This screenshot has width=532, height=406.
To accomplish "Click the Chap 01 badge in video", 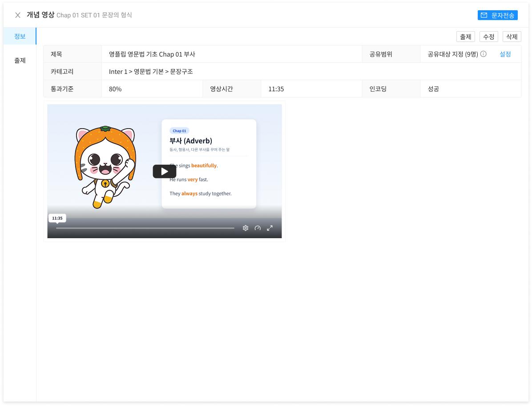I will (179, 131).
